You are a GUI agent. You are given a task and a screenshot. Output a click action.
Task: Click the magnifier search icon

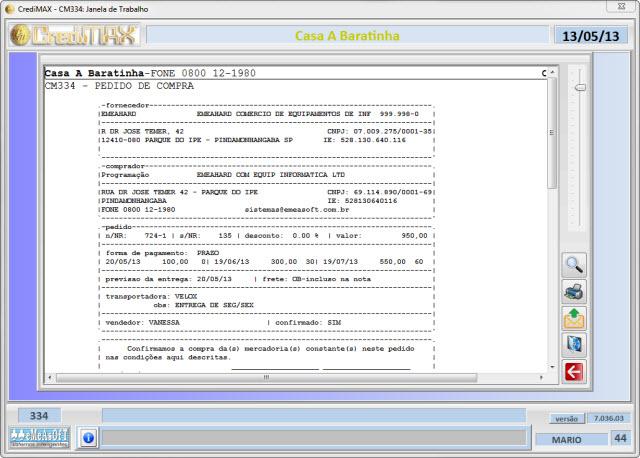(574, 266)
